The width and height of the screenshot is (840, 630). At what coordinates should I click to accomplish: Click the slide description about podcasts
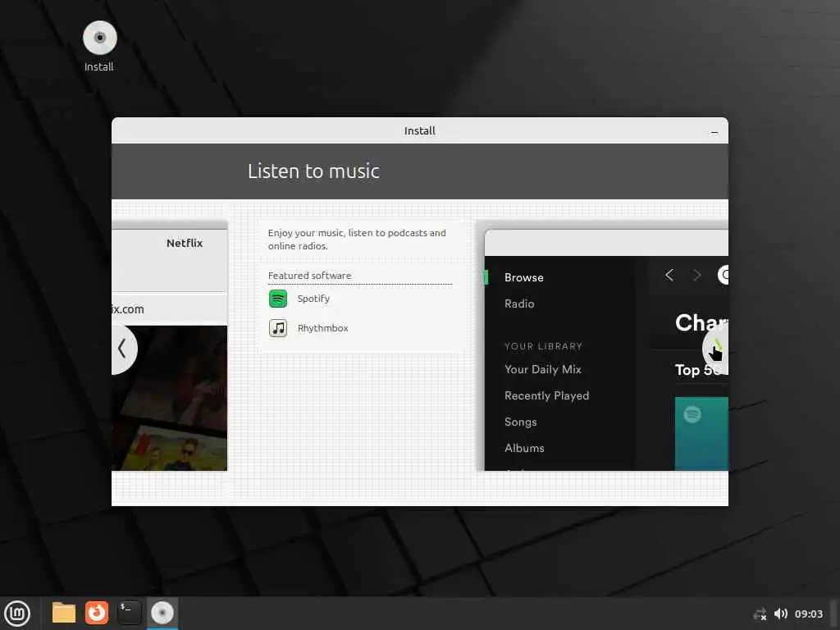tap(357, 240)
